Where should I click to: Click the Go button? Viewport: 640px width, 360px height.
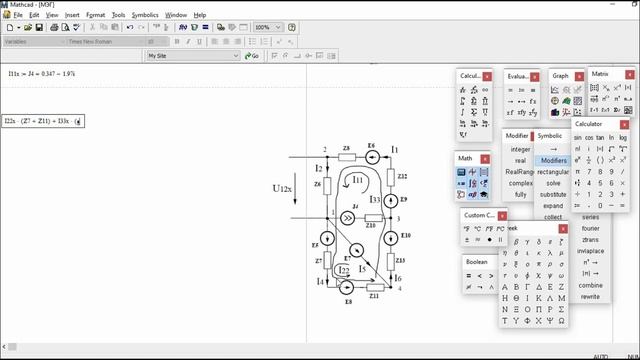coord(251,56)
